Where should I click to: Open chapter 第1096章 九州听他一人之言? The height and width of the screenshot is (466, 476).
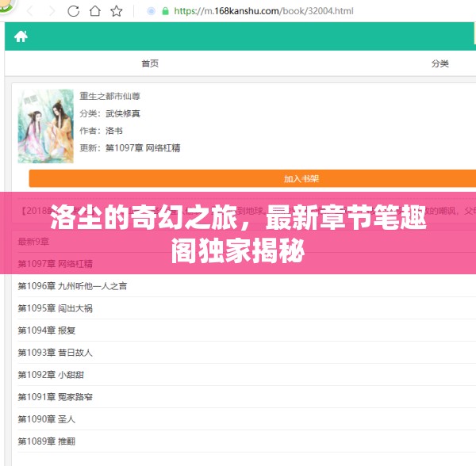(72, 286)
